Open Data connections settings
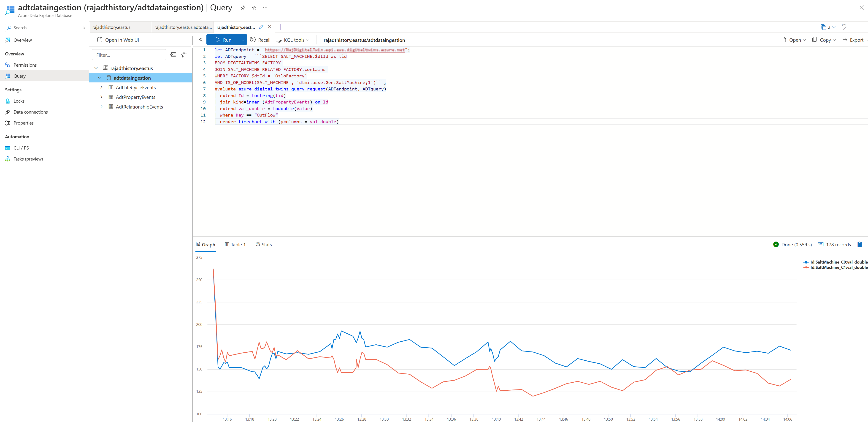 pos(31,112)
